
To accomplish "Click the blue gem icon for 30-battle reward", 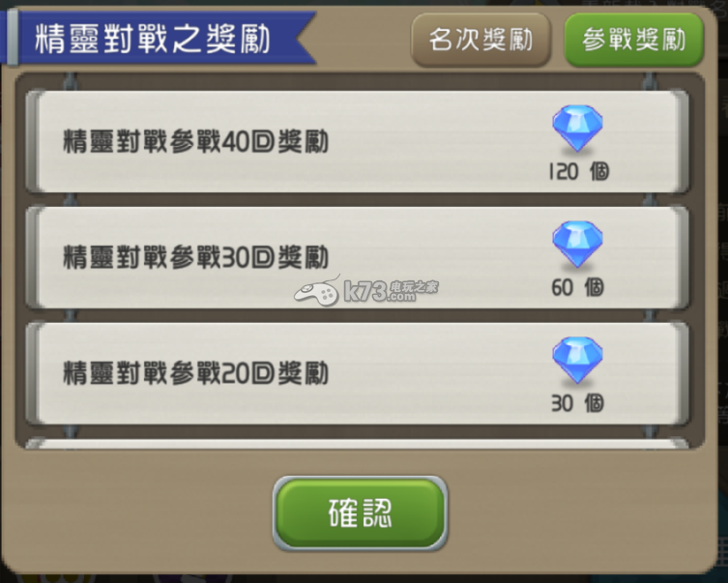I will (x=577, y=245).
